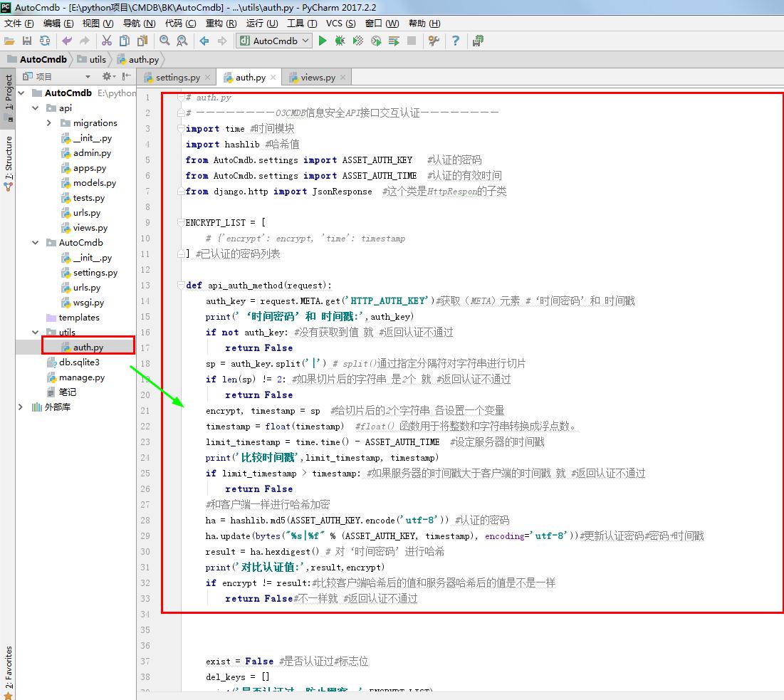The width and height of the screenshot is (784, 700).
Task: Toggle the 1: Project side tool window
Action: pyautogui.click(x=8, y=98)
